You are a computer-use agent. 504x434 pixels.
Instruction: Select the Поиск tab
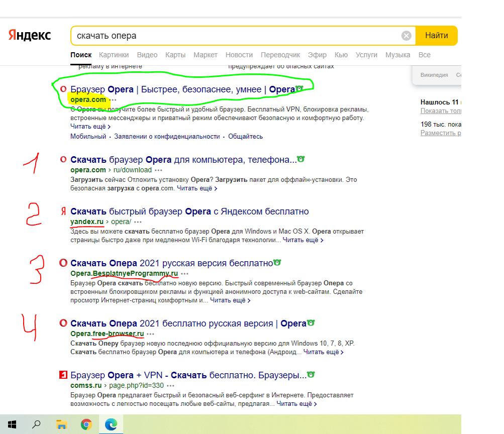pos(81,55)
